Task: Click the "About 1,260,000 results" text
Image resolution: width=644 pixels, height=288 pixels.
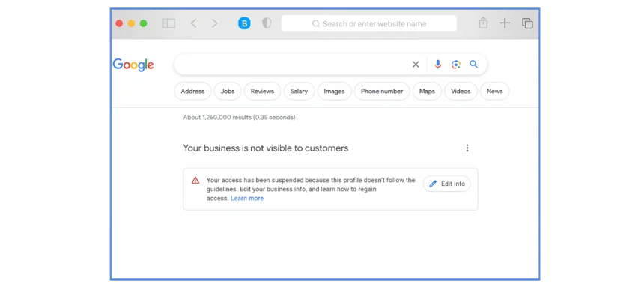Action: [217, 118]
